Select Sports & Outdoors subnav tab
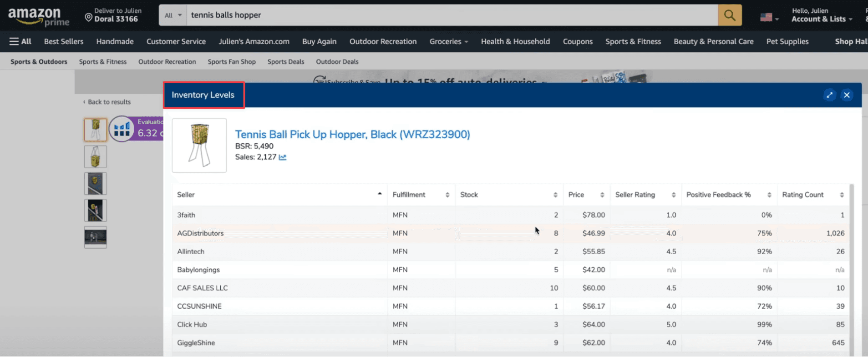 [x=39, y=61]
